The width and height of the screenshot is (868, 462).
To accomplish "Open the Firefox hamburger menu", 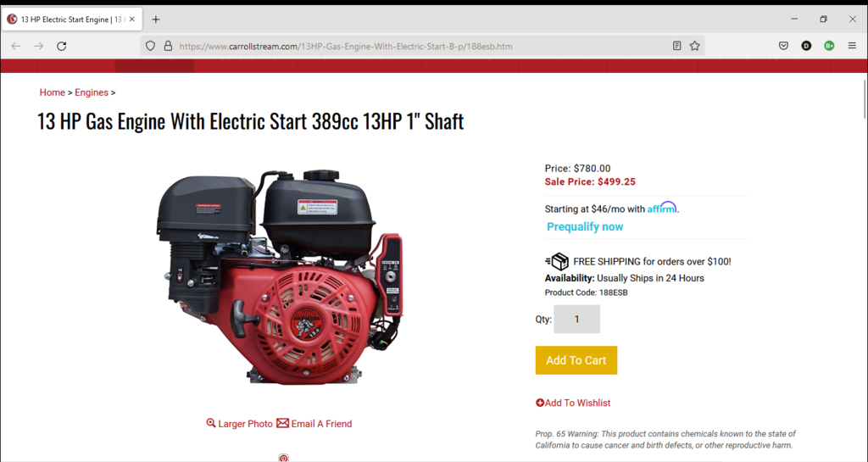I will (852, 46).
